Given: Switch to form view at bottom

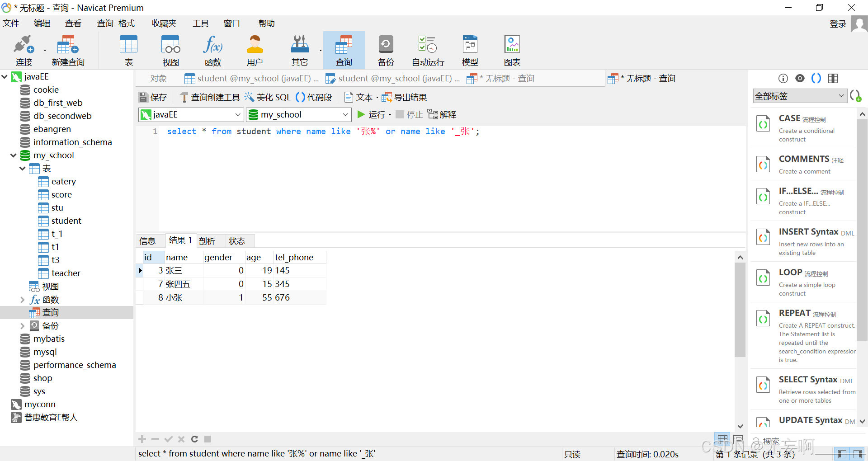Looking at the screenshot, I should 738,439.
